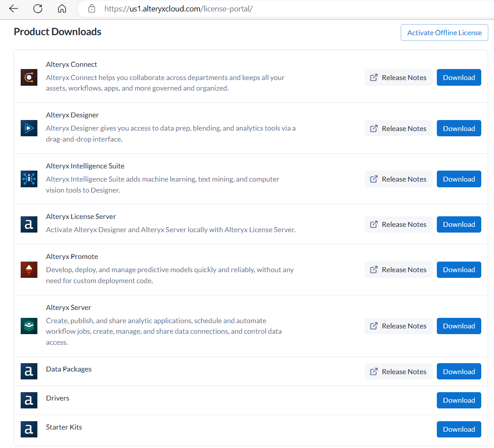Screen dimensions: 494x448
Task: Go to browser home page icon
Action: point(62,8)
